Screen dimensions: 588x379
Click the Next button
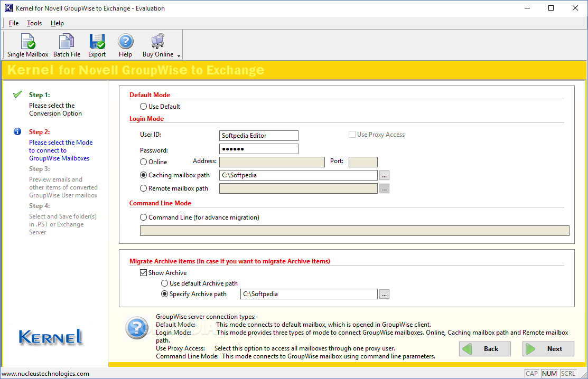point(548,349)
